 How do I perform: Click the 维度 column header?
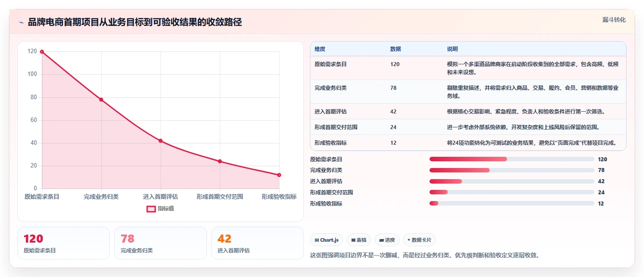click(x=320, y=49)
